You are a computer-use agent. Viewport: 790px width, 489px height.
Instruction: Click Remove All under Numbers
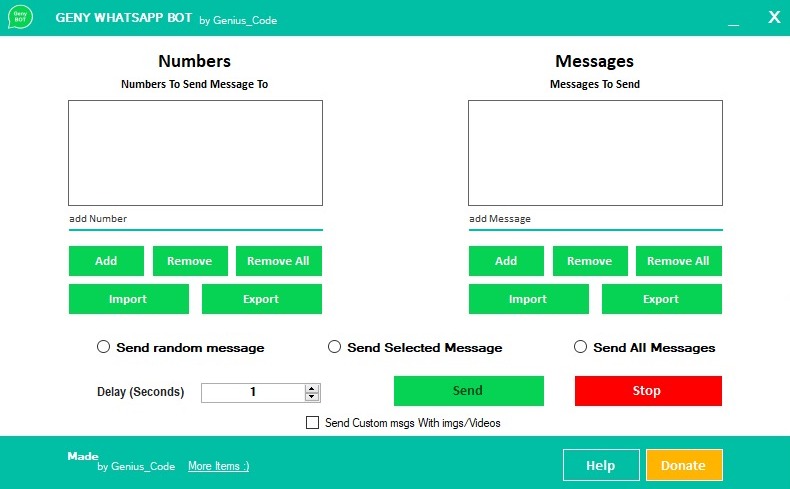pos(279,261)
